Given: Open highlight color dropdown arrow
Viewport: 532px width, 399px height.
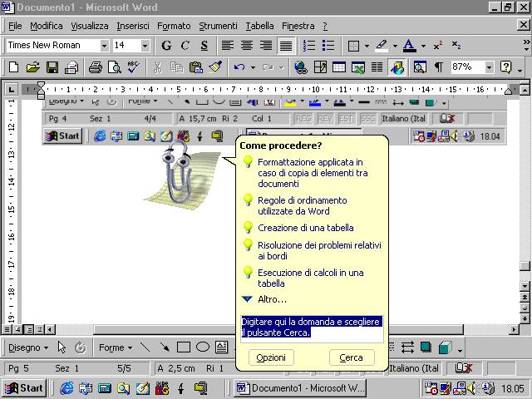Looking at the screenshot, I should (x=395, y=46).
